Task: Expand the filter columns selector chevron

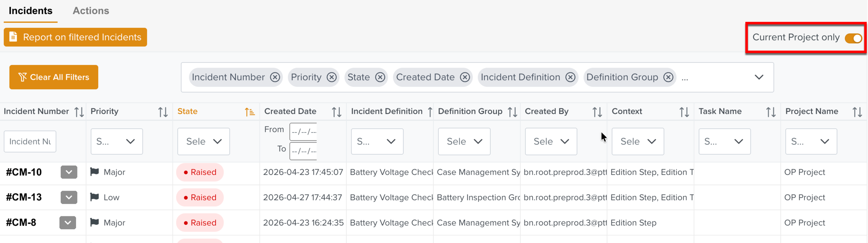Action: click(759, 77)
